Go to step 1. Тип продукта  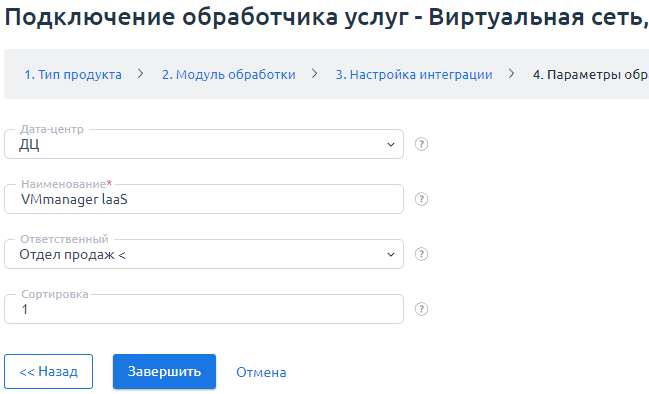point(73,74)
